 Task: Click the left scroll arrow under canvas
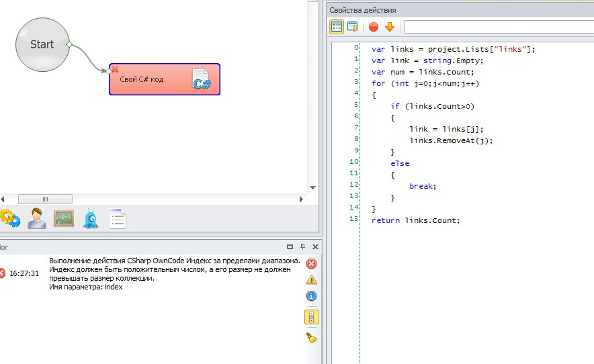[x=3, y=199]
